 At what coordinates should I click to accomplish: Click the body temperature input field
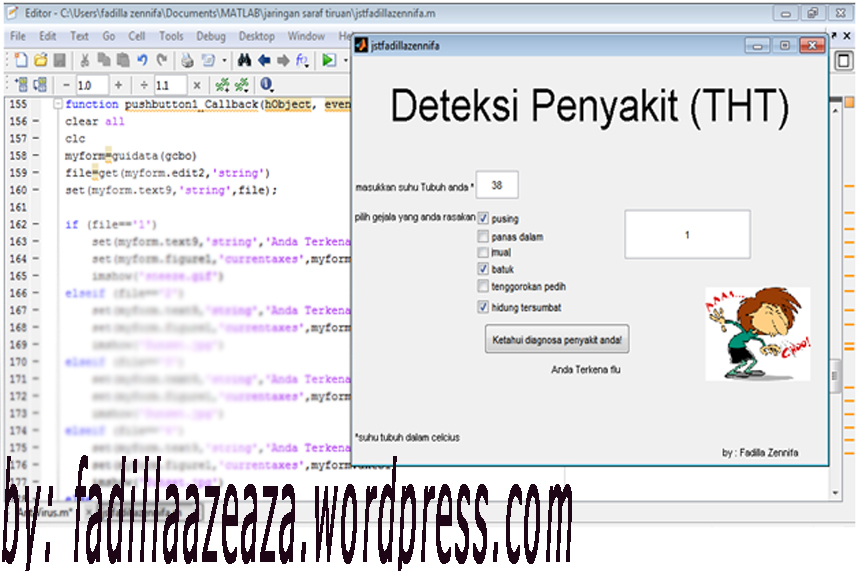click(497, 185)
